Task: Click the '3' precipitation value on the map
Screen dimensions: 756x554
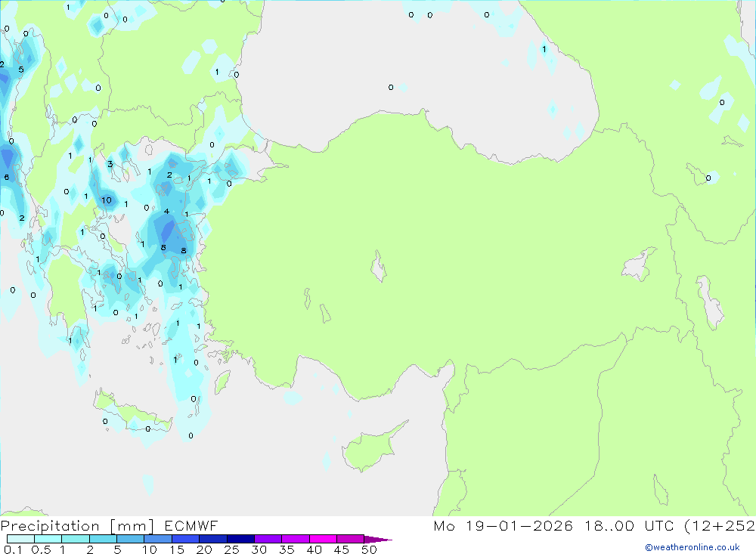Action: pyautogui.click(x=110, y=164)
